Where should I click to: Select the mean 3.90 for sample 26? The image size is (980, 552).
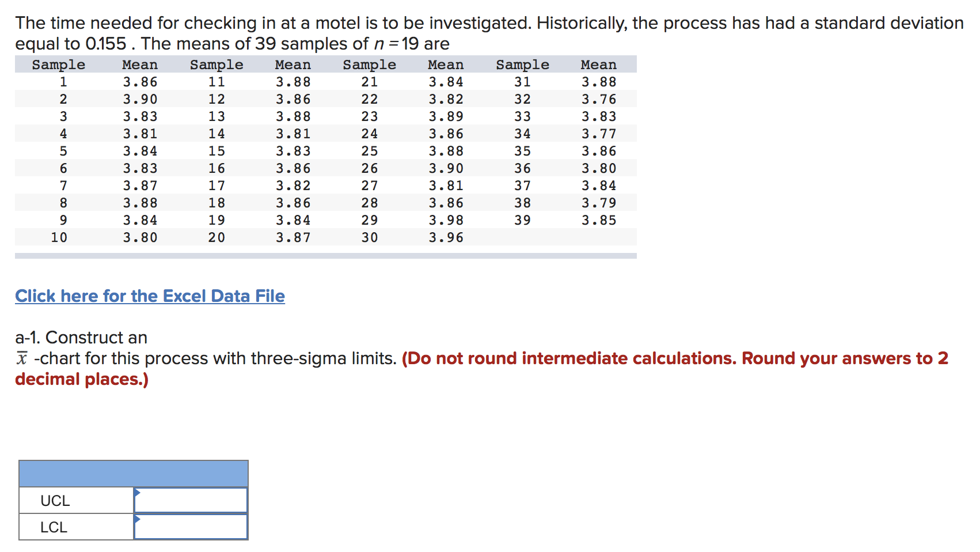pos(446,168)
